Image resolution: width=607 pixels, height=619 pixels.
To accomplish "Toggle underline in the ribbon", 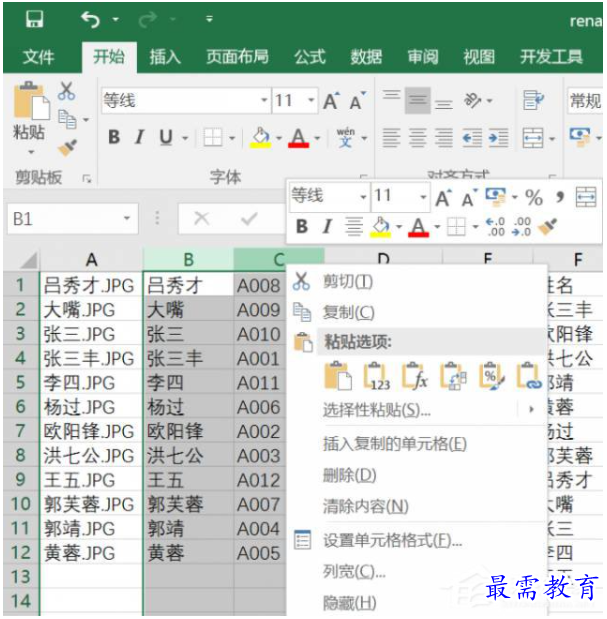I will tap(166, 137).
